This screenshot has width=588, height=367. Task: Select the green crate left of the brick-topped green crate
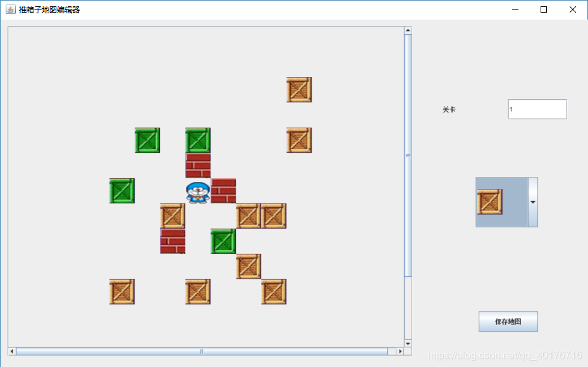tap(147, 140)
